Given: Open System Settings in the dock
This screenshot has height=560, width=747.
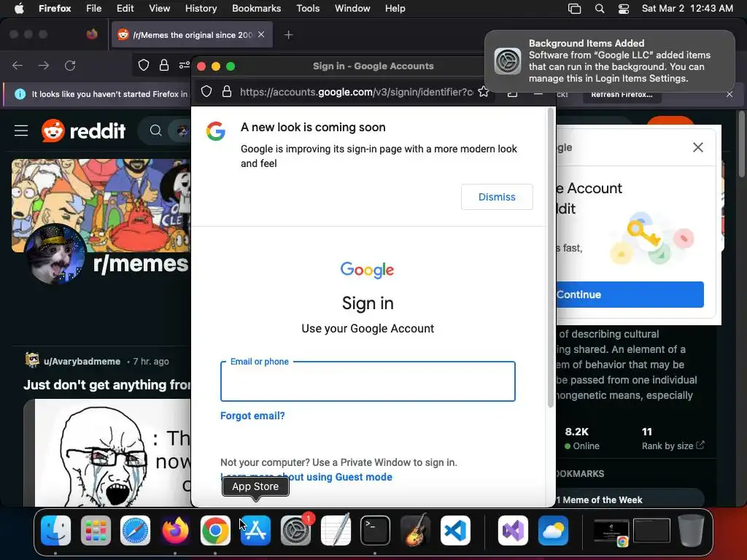Looking at the screenshot, I should [x=295, y=530].
